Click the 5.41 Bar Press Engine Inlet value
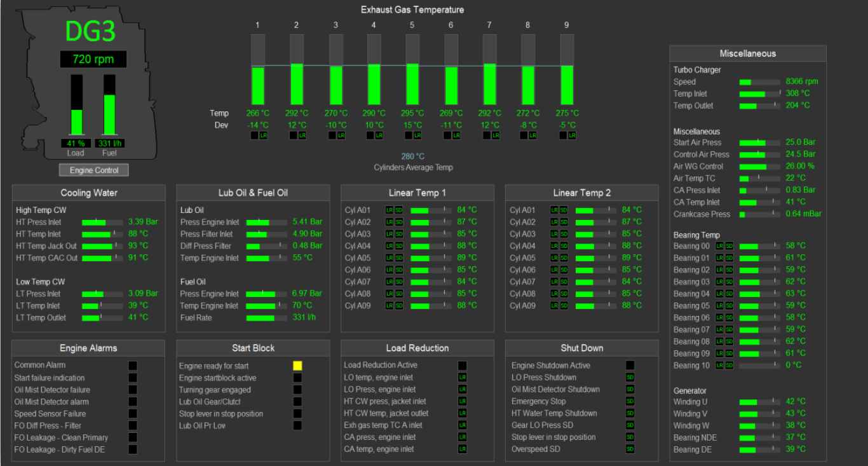The height and width of the screenshot is (466, 868). pos(308,222)
